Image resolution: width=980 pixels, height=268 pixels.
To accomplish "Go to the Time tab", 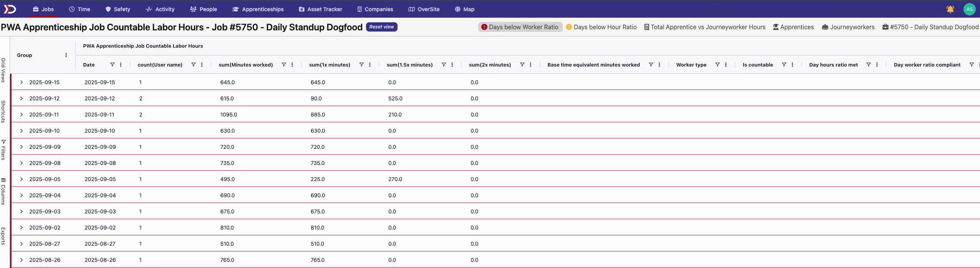I will pos(80,9).
